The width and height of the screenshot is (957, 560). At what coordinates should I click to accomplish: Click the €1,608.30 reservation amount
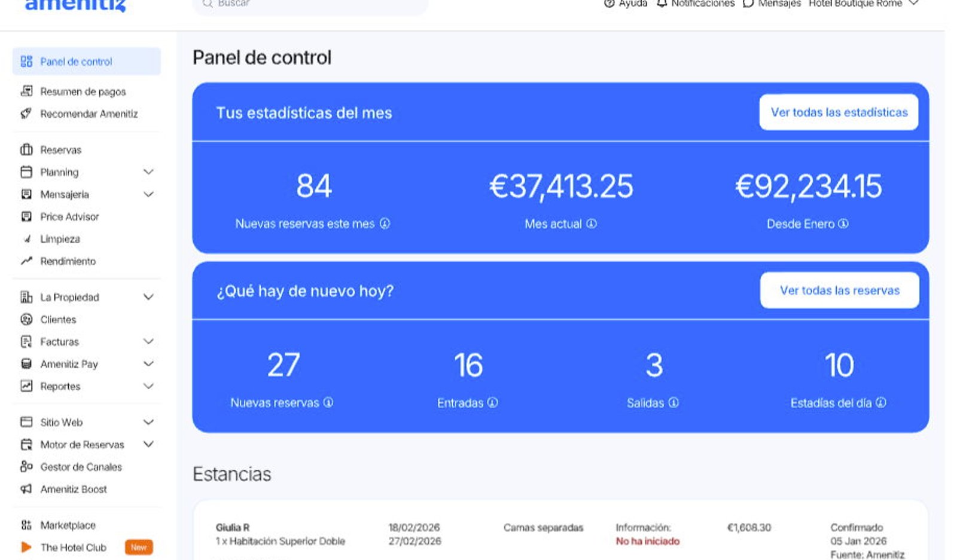(749, 528)
